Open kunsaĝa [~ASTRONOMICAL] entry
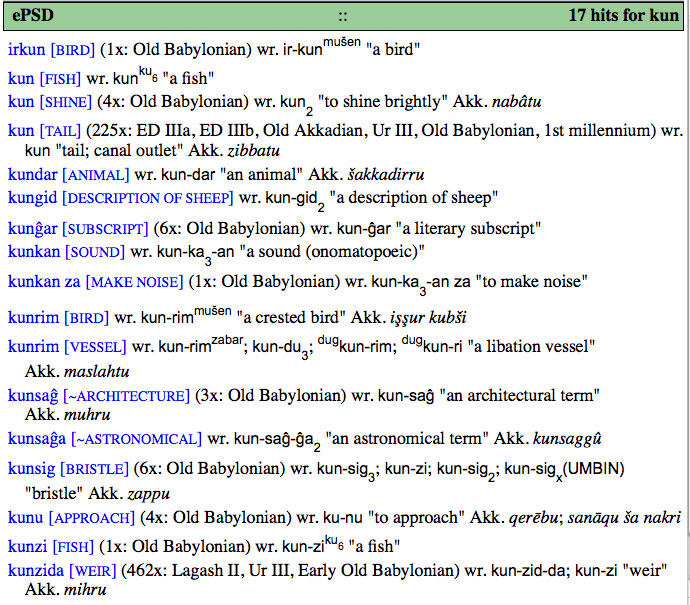 point(104,438)
